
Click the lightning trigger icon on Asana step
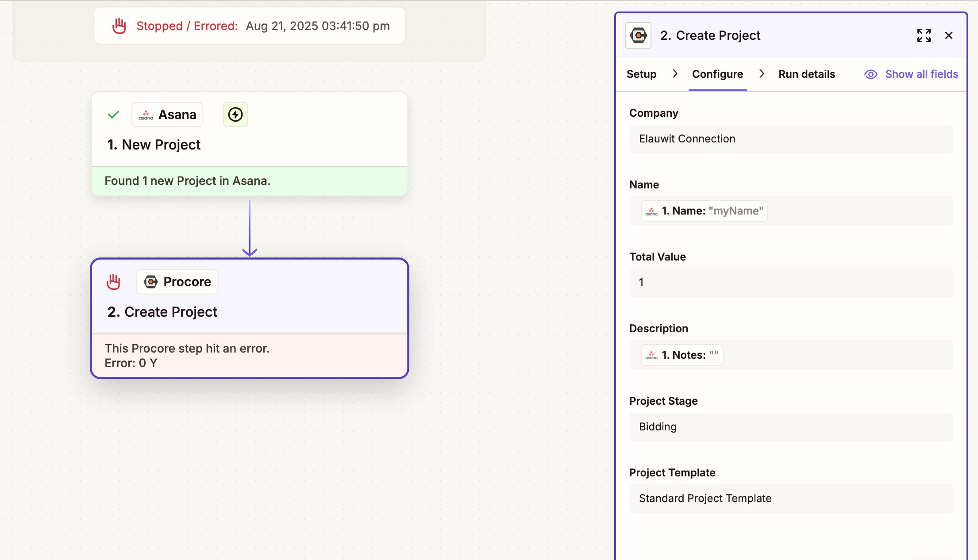coord(235,115)
